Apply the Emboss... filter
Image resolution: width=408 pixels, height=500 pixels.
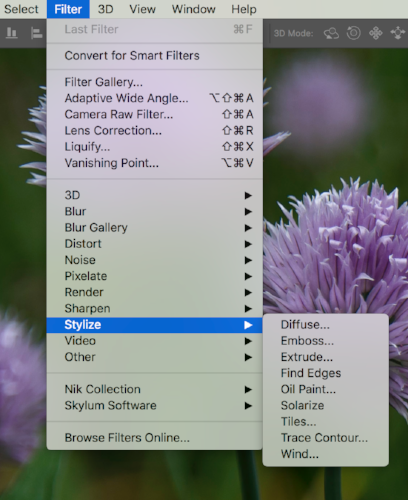click(x=326, y=341)
